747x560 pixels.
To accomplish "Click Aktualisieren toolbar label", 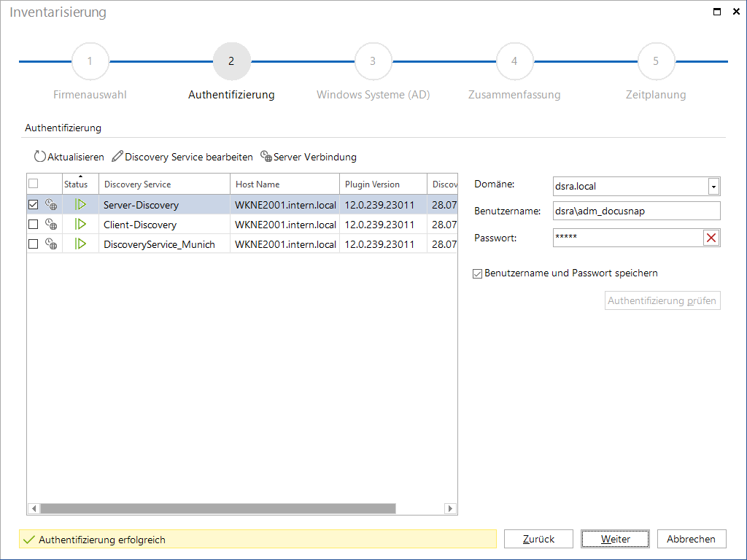I will point(76,157).
